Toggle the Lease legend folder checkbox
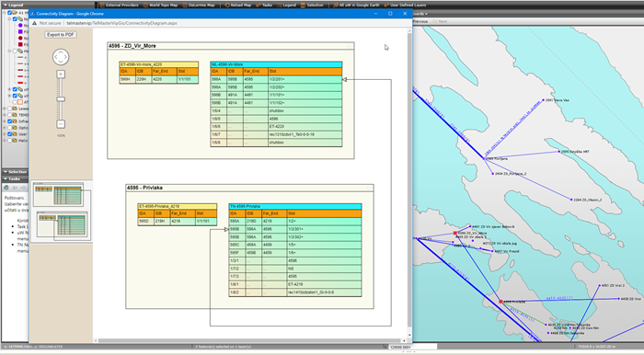Image resolution: width=644 pixels, height=355 pixels. tap(10, 109)
